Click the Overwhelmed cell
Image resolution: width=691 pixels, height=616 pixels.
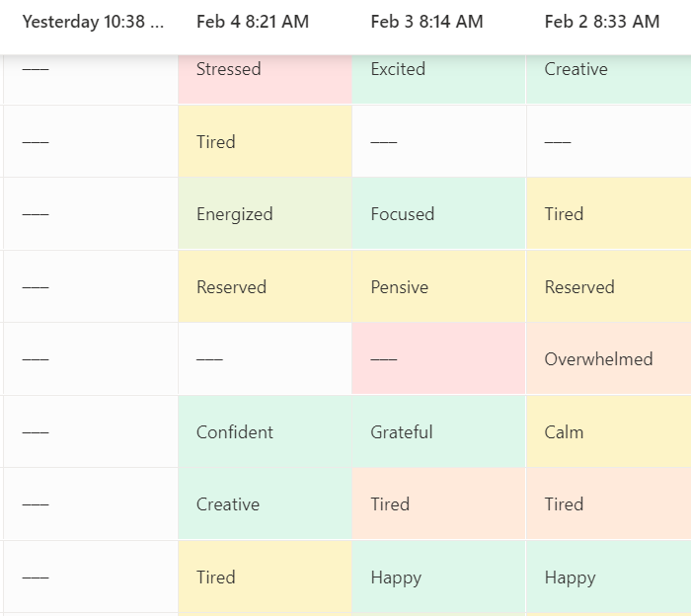609,358
